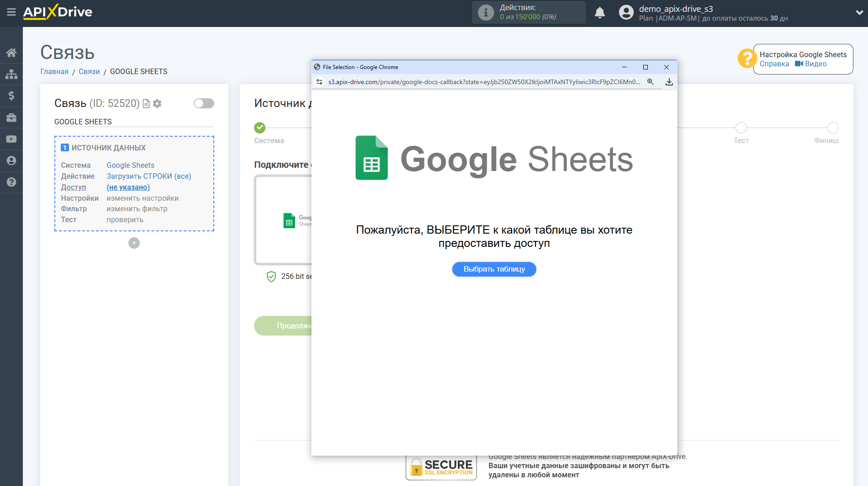Select the connections scheme icon in sidebar

[11, 74]
